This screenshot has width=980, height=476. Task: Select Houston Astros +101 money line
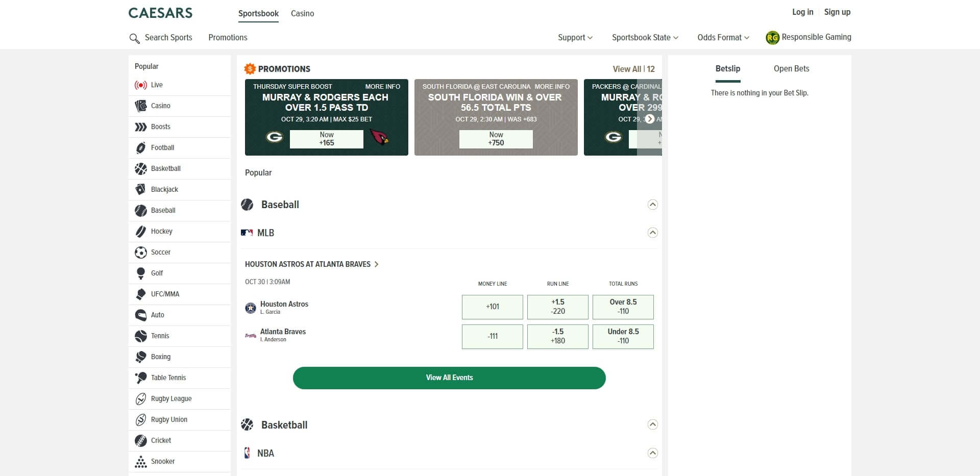(x=493, y=307)
